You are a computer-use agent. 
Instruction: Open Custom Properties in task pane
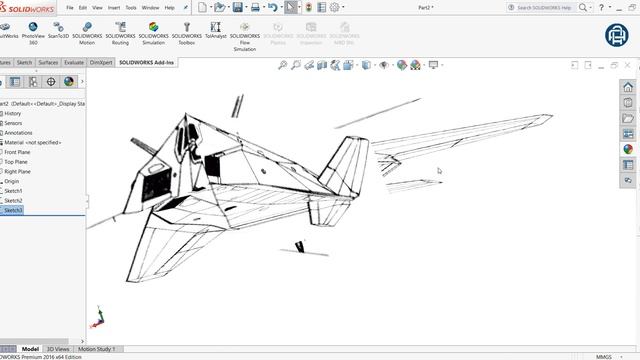click(x=628, y=164)
